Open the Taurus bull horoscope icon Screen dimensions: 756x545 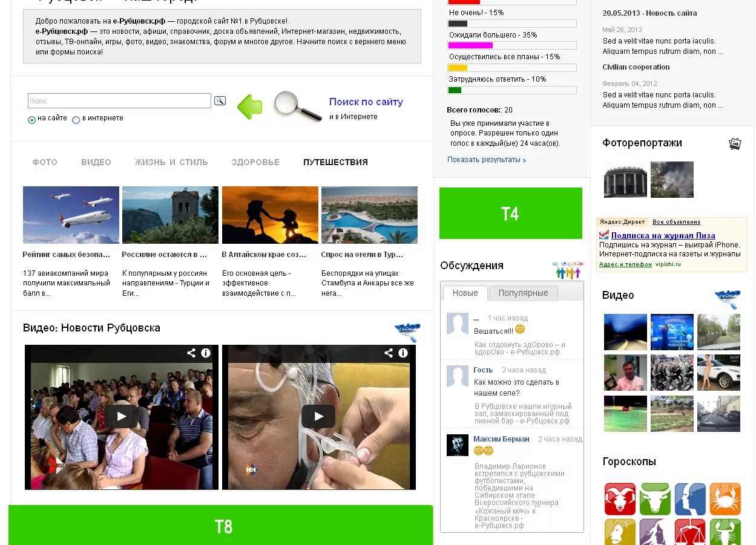coord(655,499)
